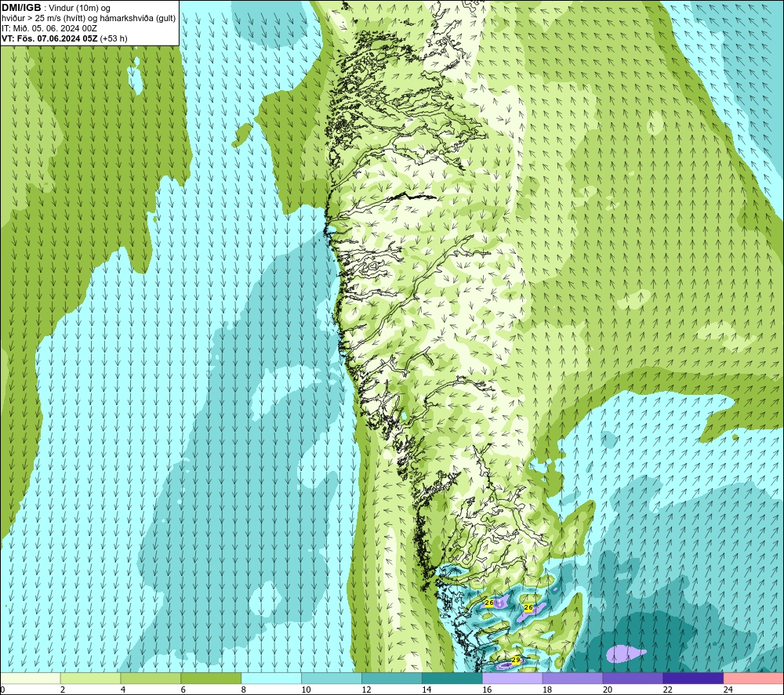Click the scale number 20
Screen dimensions: 784x695
pos(608,690)
